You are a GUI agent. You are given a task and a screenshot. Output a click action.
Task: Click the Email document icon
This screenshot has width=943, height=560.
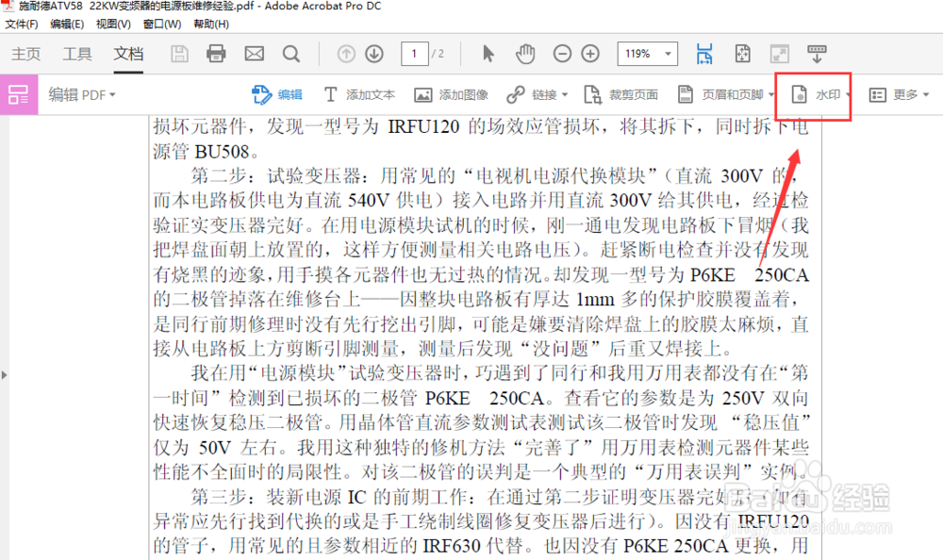(253, 54)
